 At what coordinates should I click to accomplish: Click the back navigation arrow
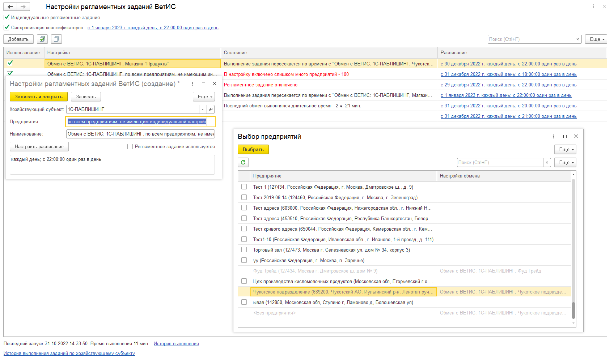point(10,7)
